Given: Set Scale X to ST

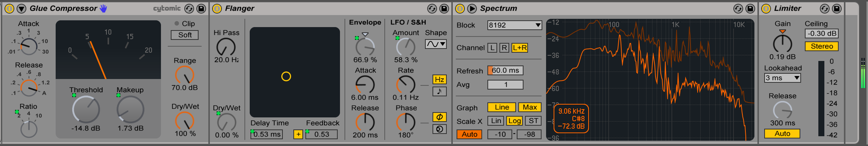Looking at the screenshot, I should [533, 121].
